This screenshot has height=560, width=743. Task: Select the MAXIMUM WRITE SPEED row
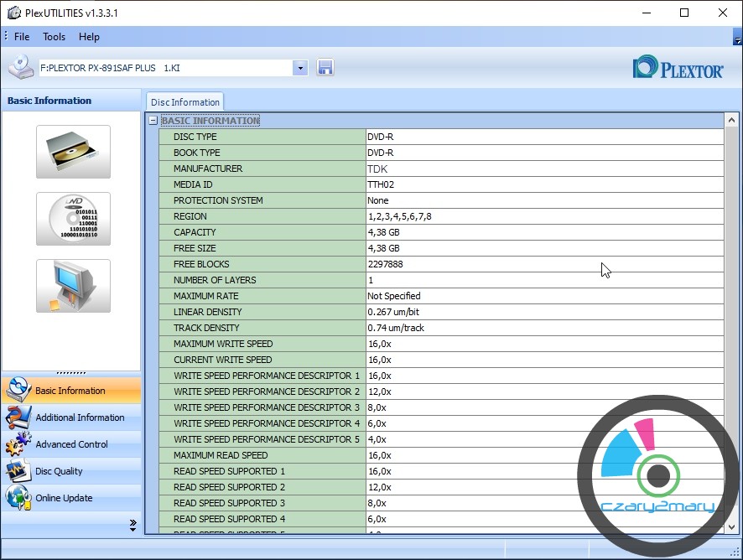click(440, 344)
